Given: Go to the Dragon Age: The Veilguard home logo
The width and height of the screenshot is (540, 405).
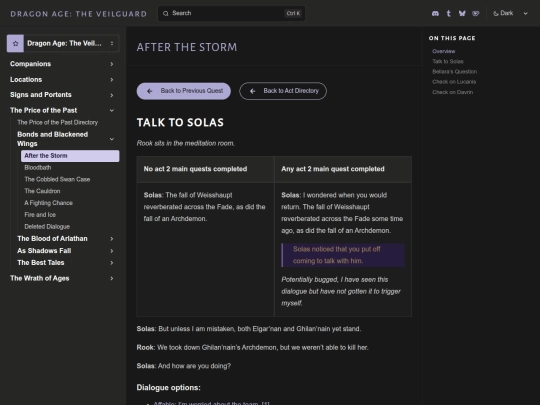Looking at the screenshot, I should tap(79, 14).
